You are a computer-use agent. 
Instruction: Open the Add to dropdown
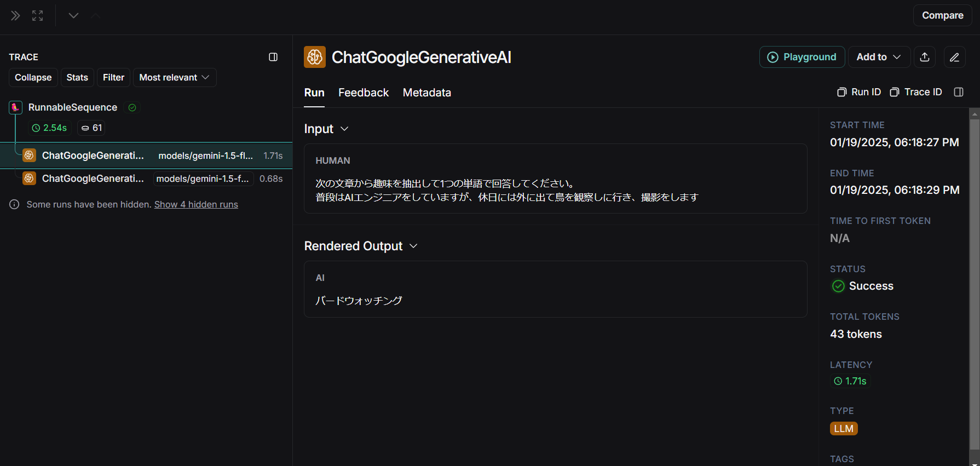879,57
